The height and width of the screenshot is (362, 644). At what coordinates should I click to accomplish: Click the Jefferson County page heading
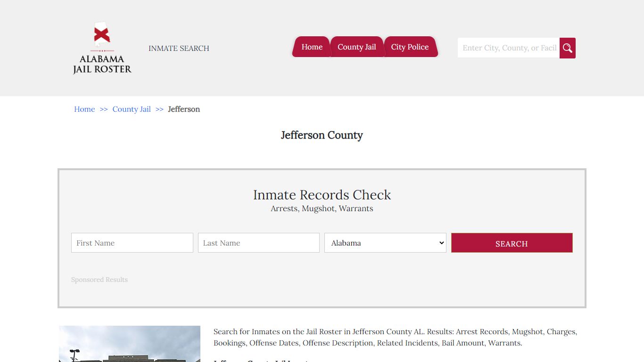[x=322, y=135]
